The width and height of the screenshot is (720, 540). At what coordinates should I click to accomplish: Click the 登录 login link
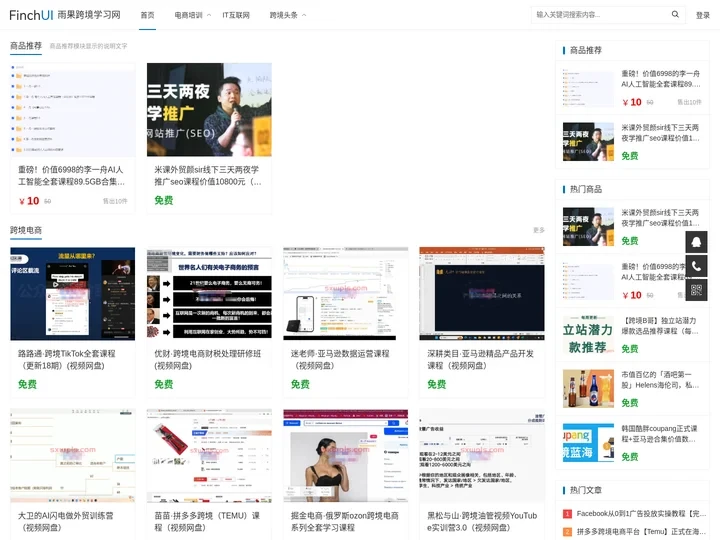(703, 15)
